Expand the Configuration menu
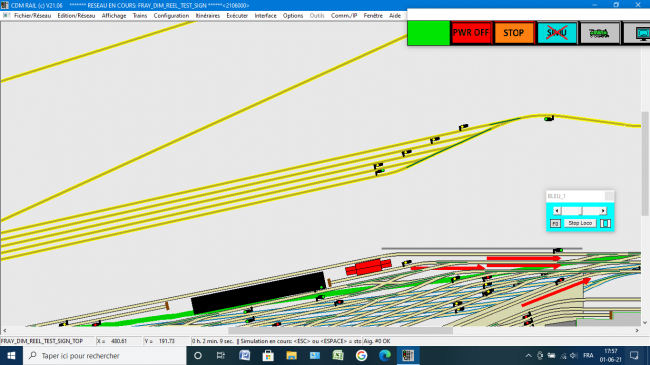The width and height of the screenshot is (650, 365). pyautogui.click(x=171, y=15)
